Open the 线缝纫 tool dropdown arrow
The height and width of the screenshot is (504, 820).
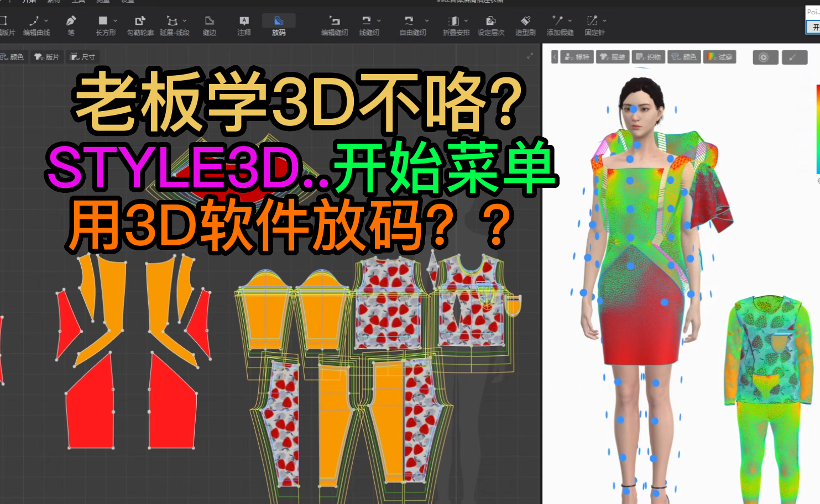pyautogui.click(x=379, y=21)
